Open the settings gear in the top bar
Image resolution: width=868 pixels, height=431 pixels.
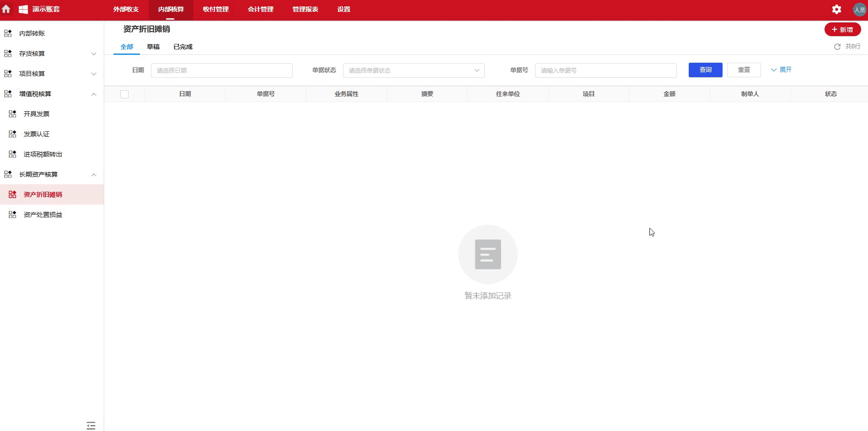pyautogui.click(x=837, y=9)
